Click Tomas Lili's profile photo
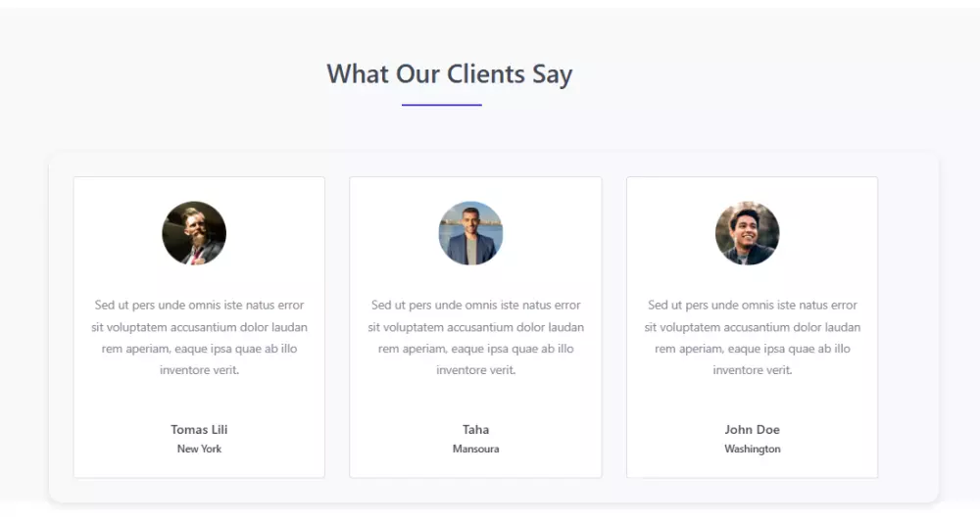Image resolution: width=980 pixels, height=522 pixels. (x=194, y=233)
